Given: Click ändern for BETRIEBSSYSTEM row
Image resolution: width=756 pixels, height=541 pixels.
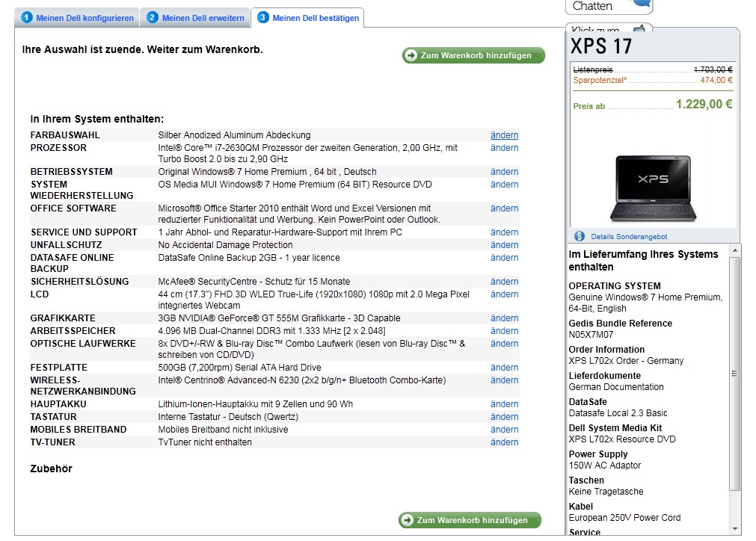Looking at the screenshot, I should pyautogui.click(x=504, y=172).
